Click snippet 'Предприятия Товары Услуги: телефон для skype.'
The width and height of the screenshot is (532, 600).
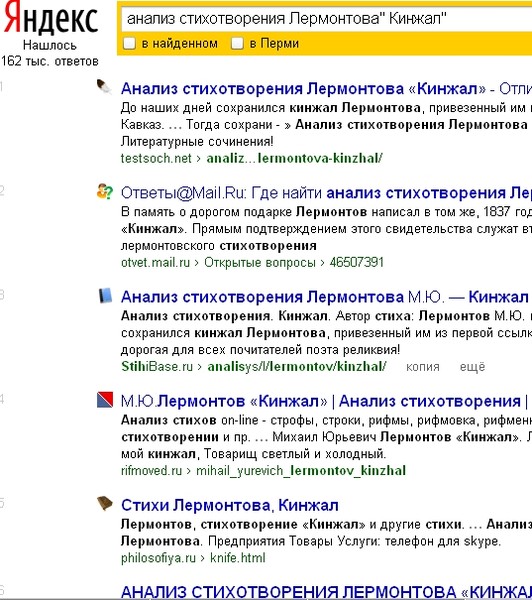[x=354, y=541]
